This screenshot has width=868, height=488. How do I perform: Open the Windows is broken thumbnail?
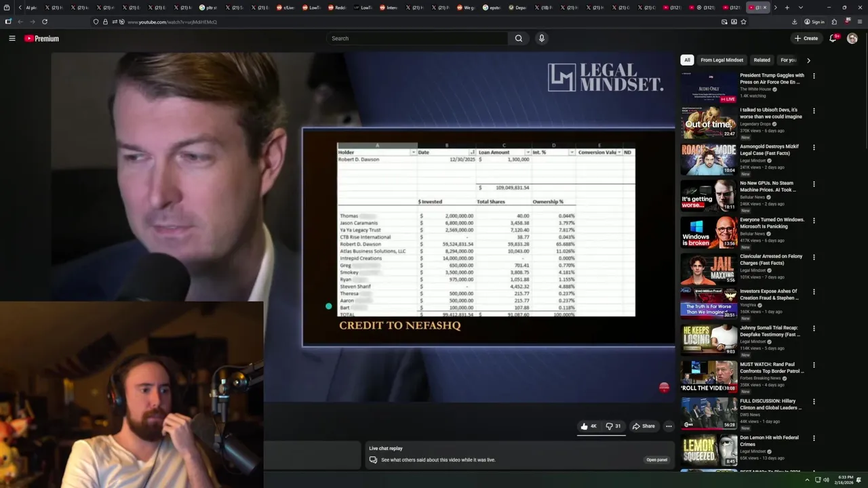(709, 231)
